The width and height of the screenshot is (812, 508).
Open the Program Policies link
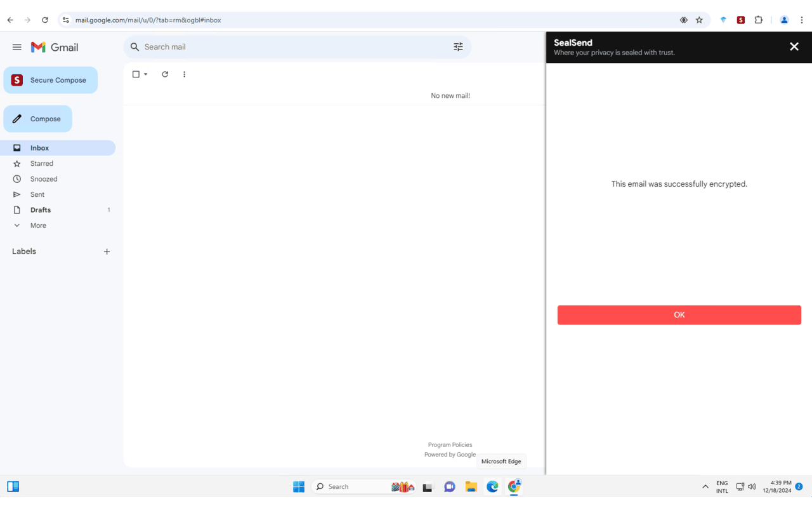coord(450,444)
